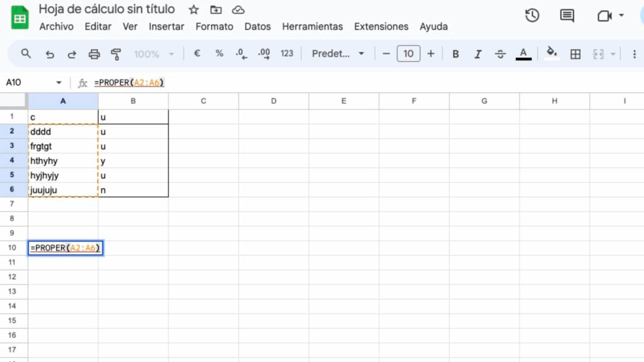
Task: Decrease font size minus button
Action: tap(386, 54)
